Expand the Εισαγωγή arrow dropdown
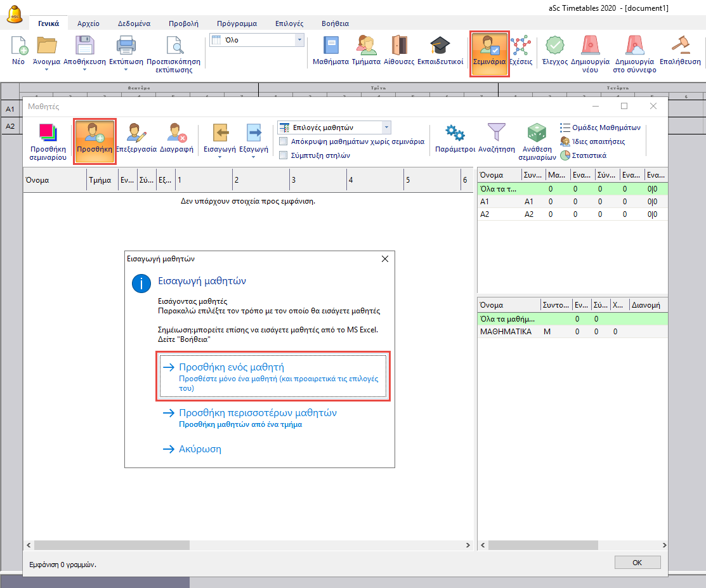 tap(219, 157)
